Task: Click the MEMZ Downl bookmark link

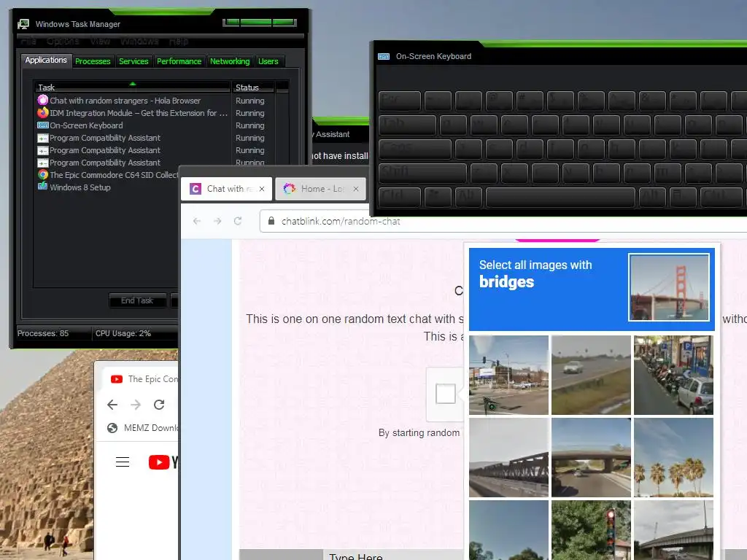Action: (x=143, y=427)
